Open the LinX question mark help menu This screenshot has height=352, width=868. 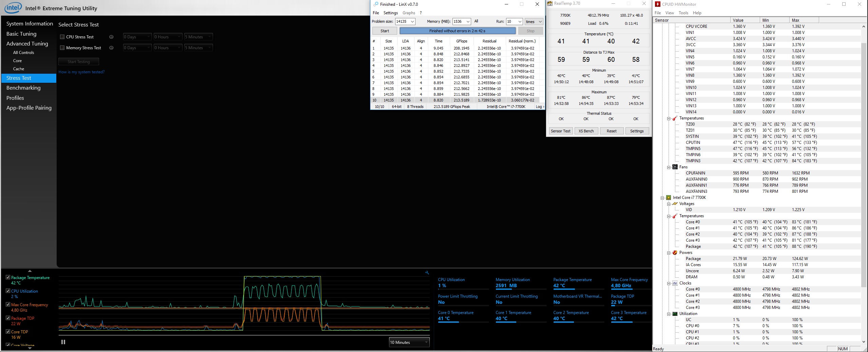pyautogui.click(x=421, y=13)
